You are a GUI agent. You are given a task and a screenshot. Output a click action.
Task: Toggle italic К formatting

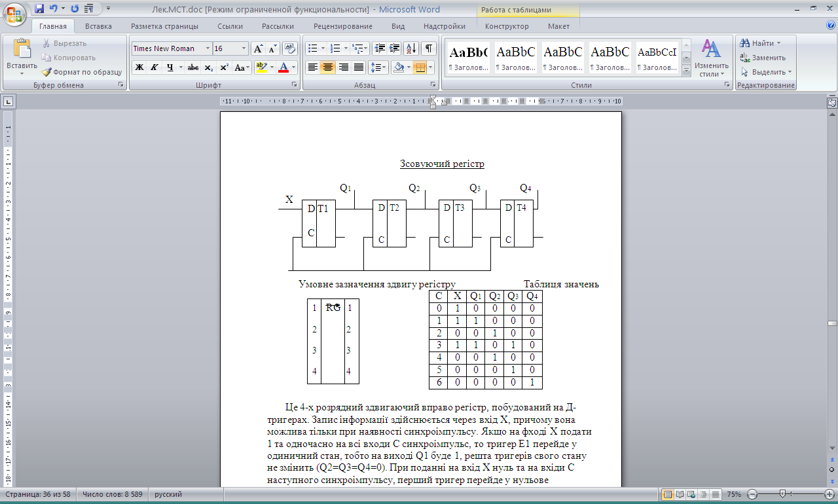coord(155,67)
